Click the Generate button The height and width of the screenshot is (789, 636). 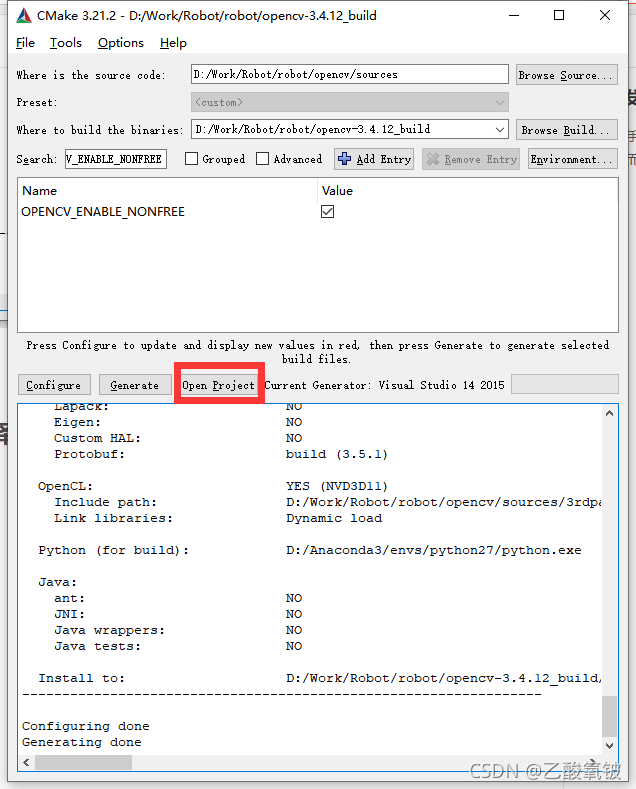pyautogui.click(x=135, y=385)
